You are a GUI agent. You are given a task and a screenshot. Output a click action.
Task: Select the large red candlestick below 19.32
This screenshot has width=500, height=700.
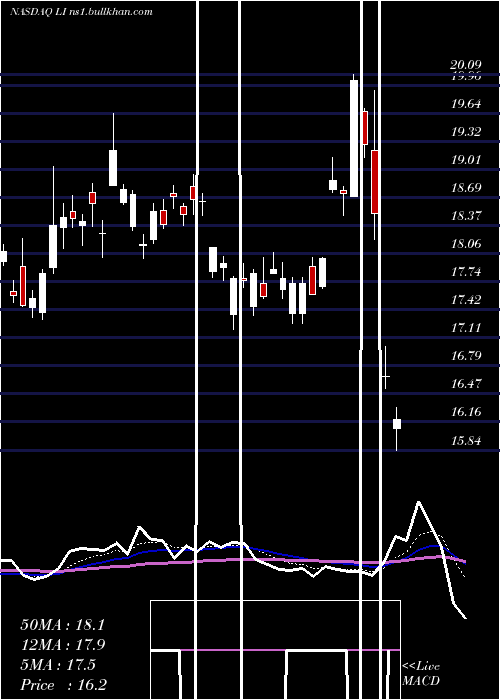point(375,182)
